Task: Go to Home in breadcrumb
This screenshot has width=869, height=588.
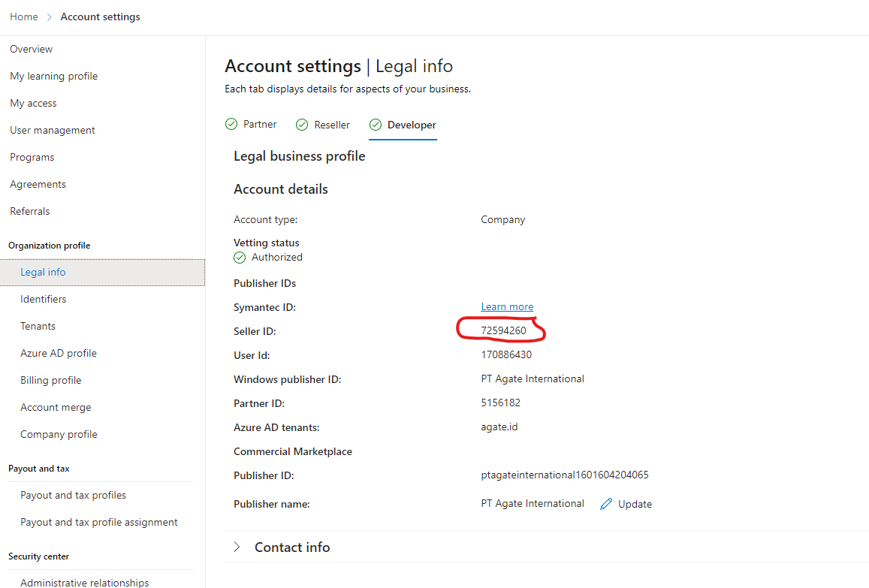Action: coord(24,17)
